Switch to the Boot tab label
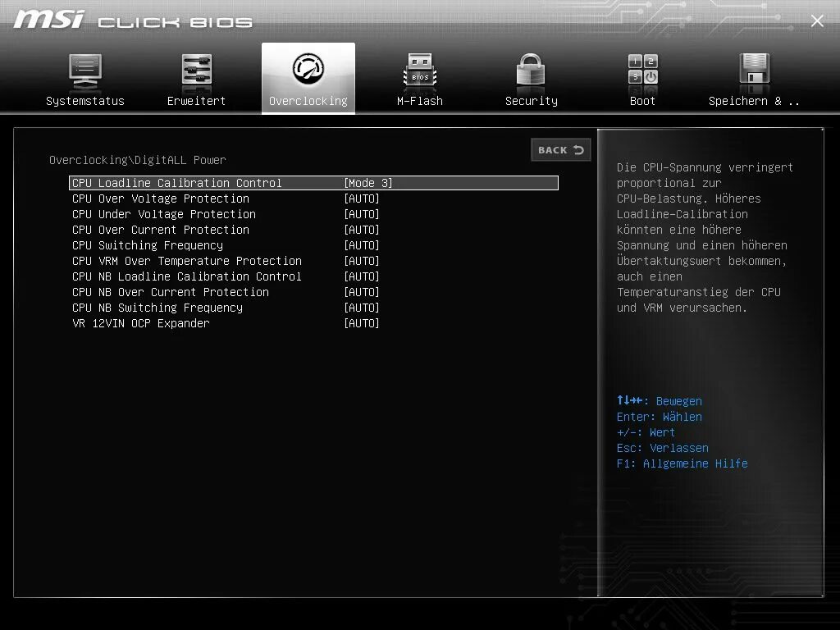The height and width of the screenshot is (630, 840). pyautogui.click(x=643, y=101)
